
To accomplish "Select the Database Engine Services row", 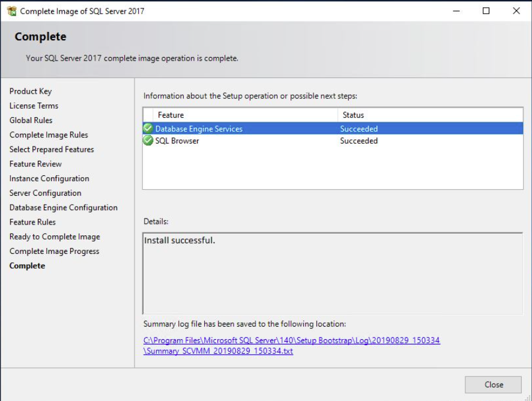I will 333,128.
